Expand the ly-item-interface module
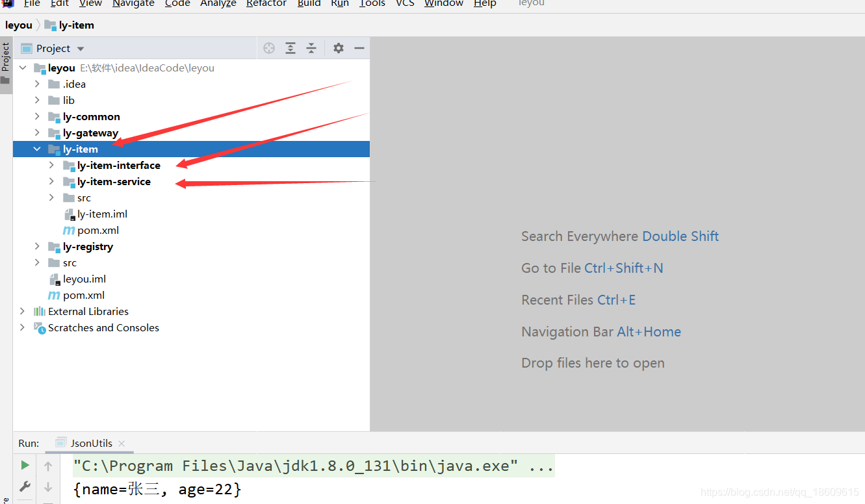The image size is (865, 504). pos(51,165)
